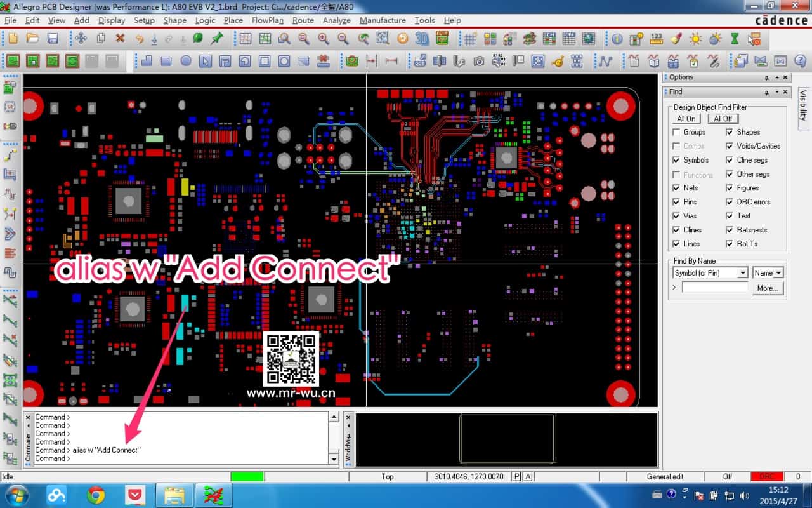Image resolution: width=812 pixels, height=508 pixels.
Task: Open the 3D viewer icon
Action: tap(422, 39)
